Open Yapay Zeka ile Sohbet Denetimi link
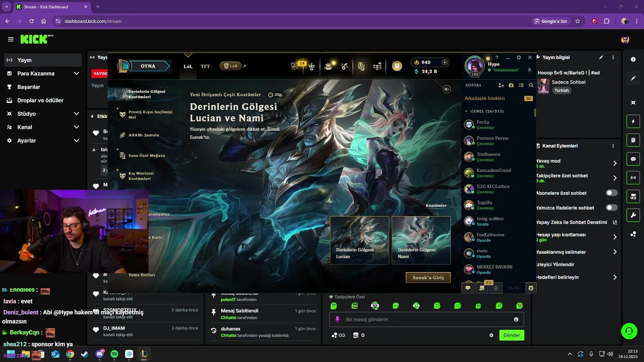 click(576, 222)
